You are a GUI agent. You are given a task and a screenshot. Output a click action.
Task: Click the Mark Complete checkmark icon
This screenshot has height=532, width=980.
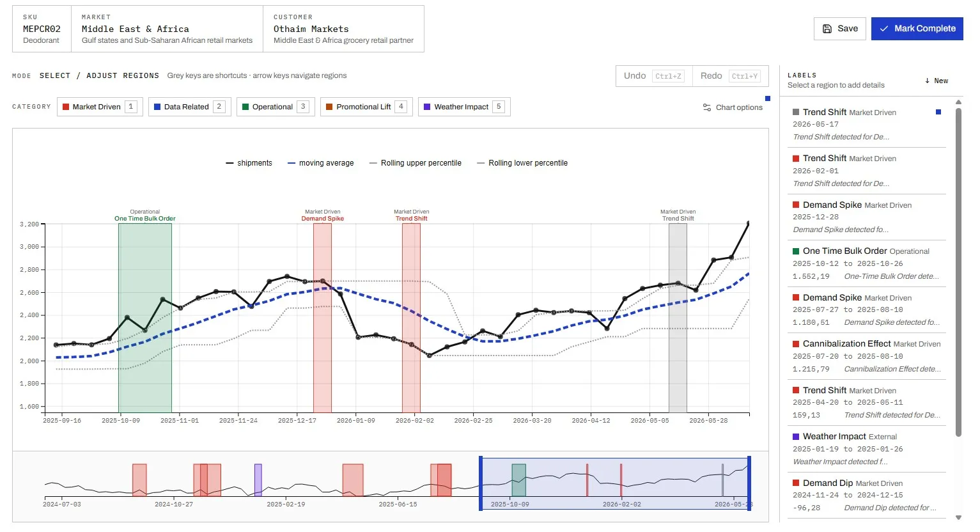(884, 29)
